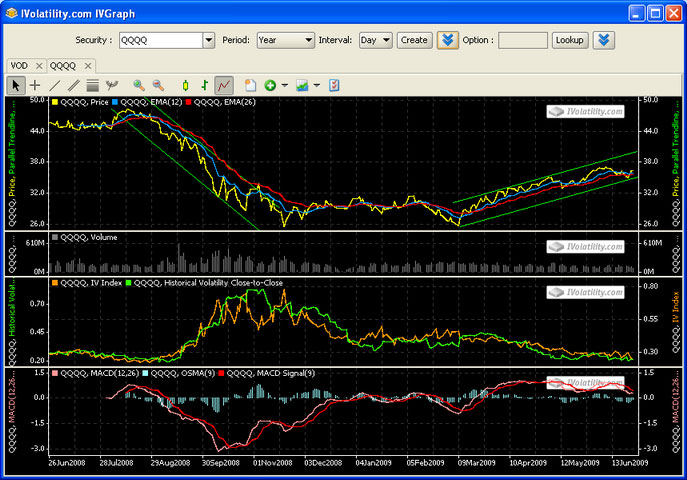687x480 pixels.
Task: Click the 610M volume axis label on left
Action: click(35, 243)
